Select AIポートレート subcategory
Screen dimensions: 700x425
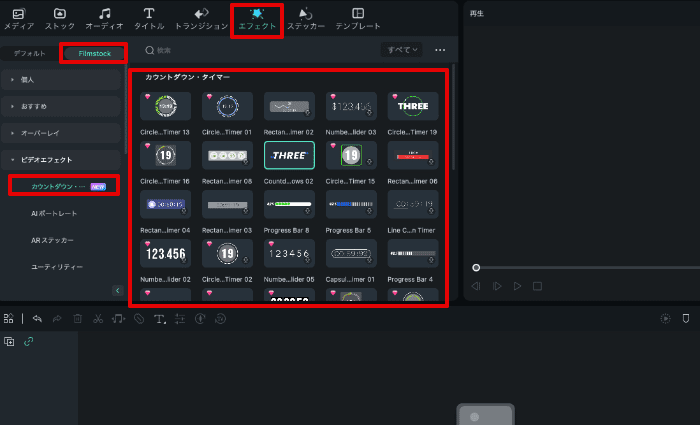pyautogui.click(x=54, y=213)
